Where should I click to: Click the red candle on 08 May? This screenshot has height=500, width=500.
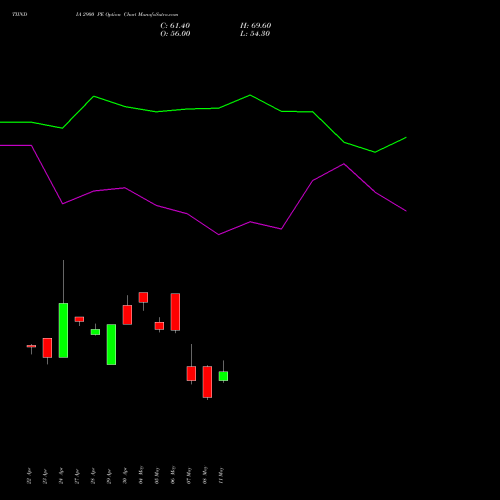[x=207, y=382]
